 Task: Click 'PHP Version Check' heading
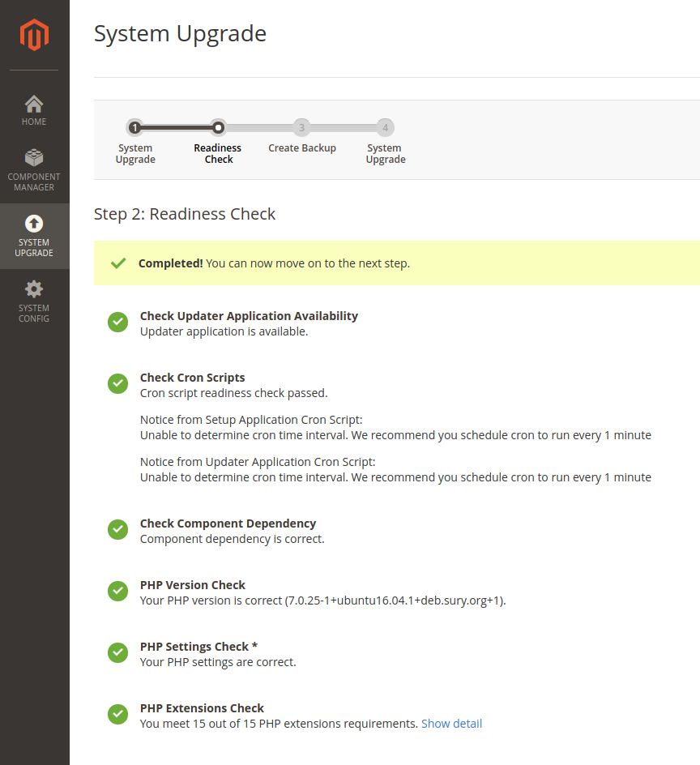[x=193, y=585]
